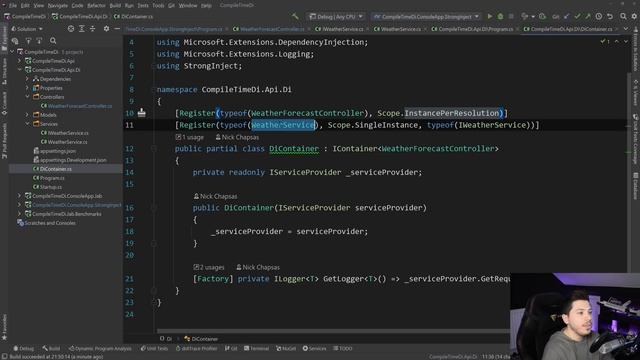Select appsettings.Development.json in Solution tree
The width and height of the screenshot is (640, 360).
tap(70, 160)
